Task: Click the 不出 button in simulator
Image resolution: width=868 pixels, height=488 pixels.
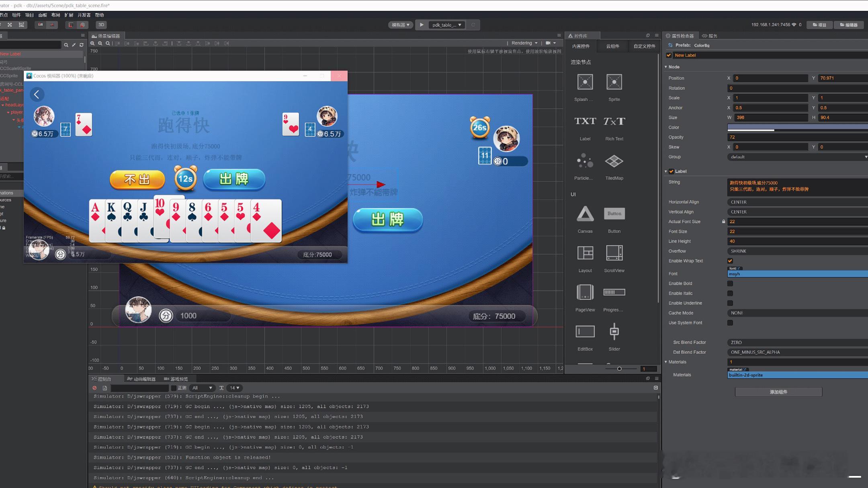Action: 137,179
